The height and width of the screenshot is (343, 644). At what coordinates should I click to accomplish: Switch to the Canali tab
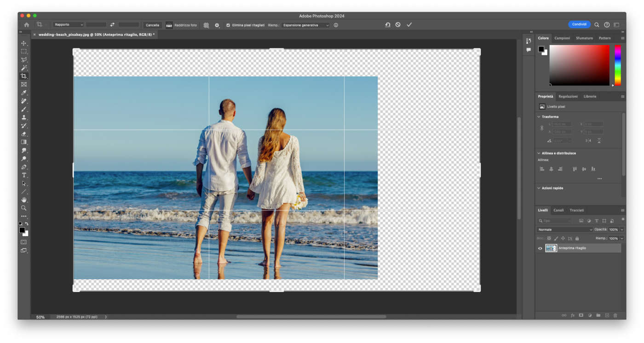click(558, 210)
